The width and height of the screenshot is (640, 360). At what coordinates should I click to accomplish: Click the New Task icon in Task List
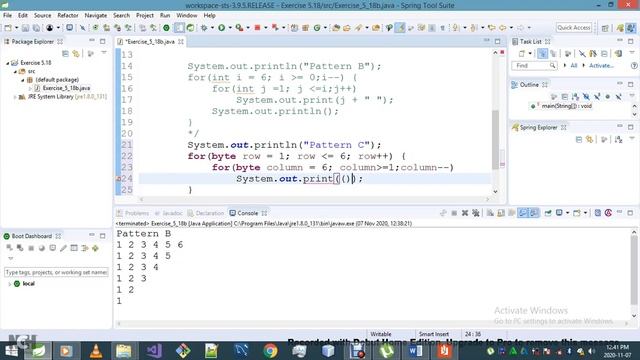click(522, 53)
